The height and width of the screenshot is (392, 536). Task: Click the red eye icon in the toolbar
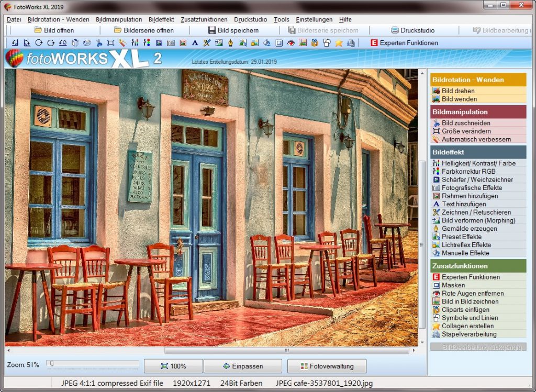[291, 43]
